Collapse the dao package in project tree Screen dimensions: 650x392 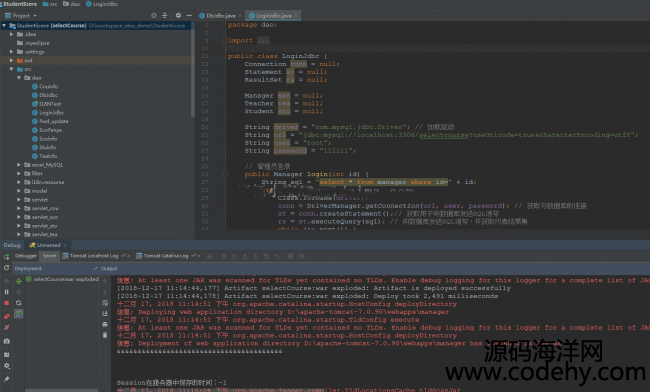point(19,78)
